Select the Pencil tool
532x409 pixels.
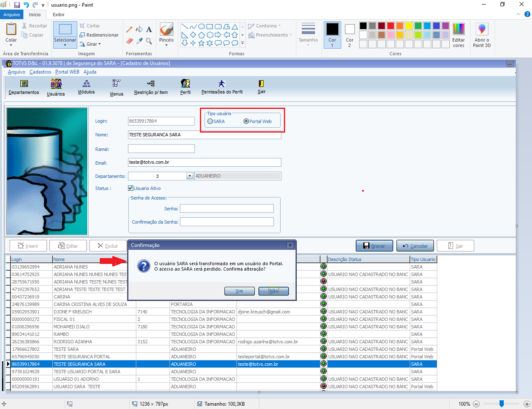129,30
